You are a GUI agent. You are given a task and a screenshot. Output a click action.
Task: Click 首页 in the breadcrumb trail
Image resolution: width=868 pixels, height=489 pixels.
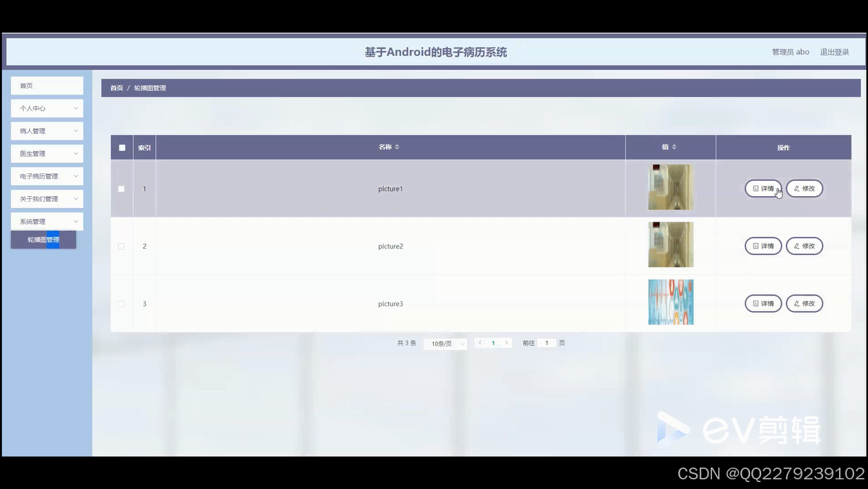[x=116, y=87]
